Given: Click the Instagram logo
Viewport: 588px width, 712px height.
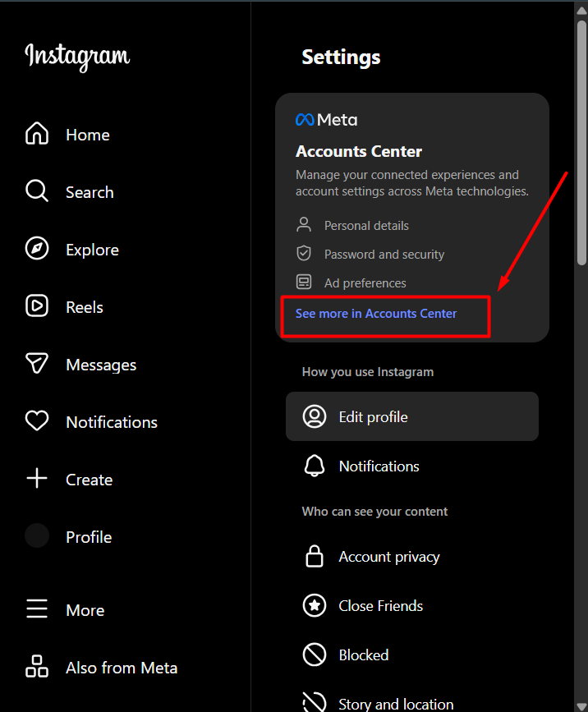Looking at the screenshot, I should [x=77, y=57].
